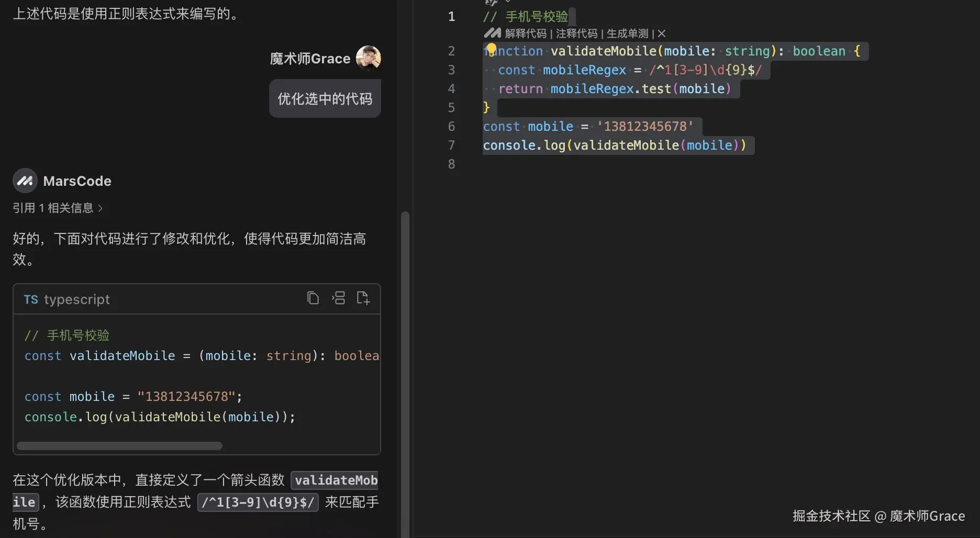Click the inline regex /^1[3-9]\d{9}$/ chip in chat
Screen dimensions: 980x538
(258, 502)
